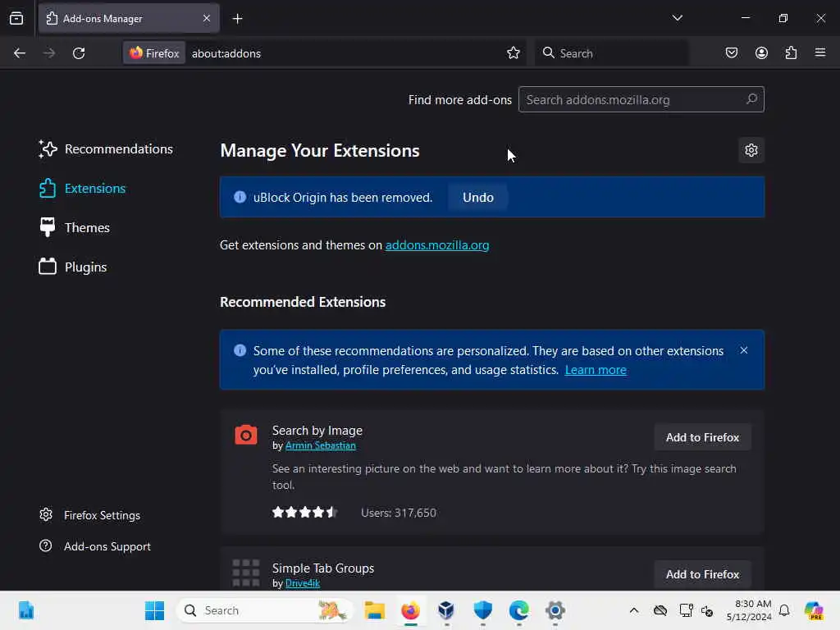Open Microsoft Edge from taskbar
Viewport: 840px width, 630px height.
tap(518, 610)
